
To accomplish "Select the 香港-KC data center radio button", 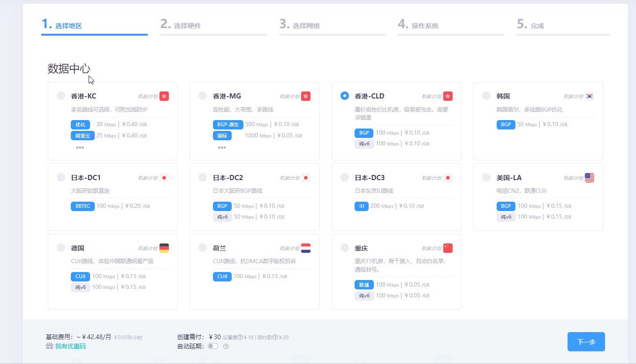I will [61, 96].
